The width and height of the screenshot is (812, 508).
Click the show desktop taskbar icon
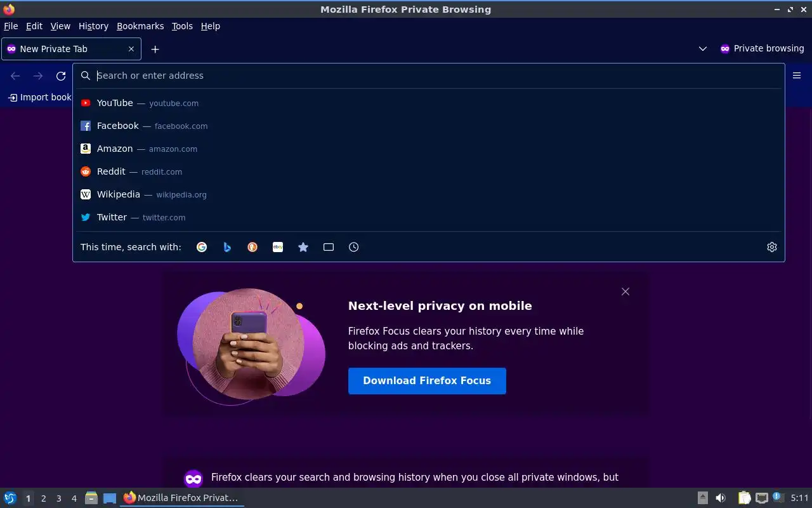click(x=110, y=498)
